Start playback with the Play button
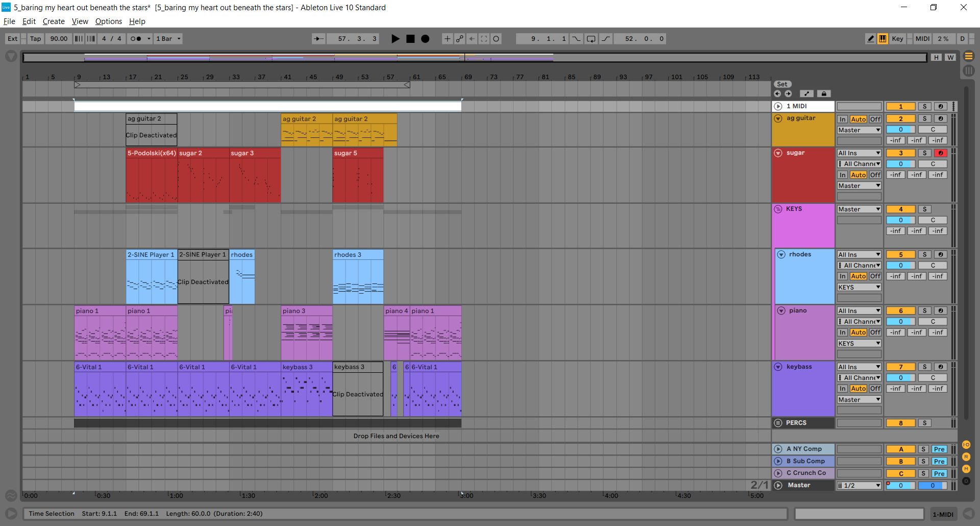The width and height of the screenshot is (980, 526). click(395, 39)
